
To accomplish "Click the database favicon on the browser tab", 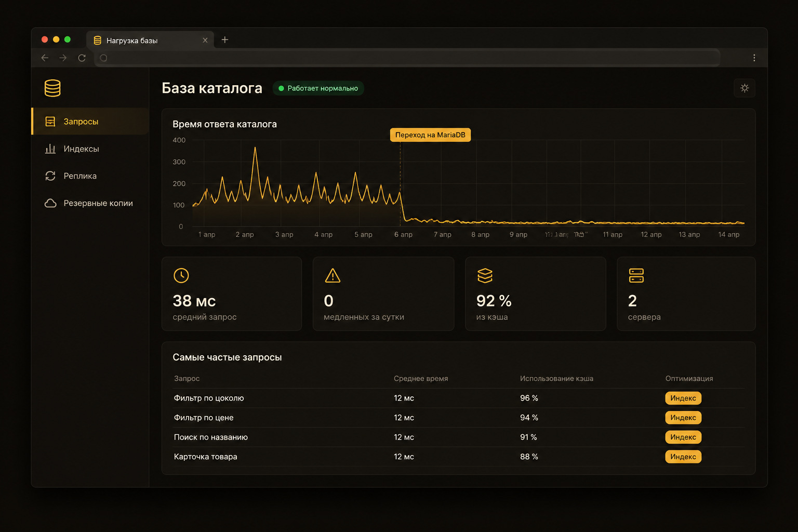I will 97,41.
